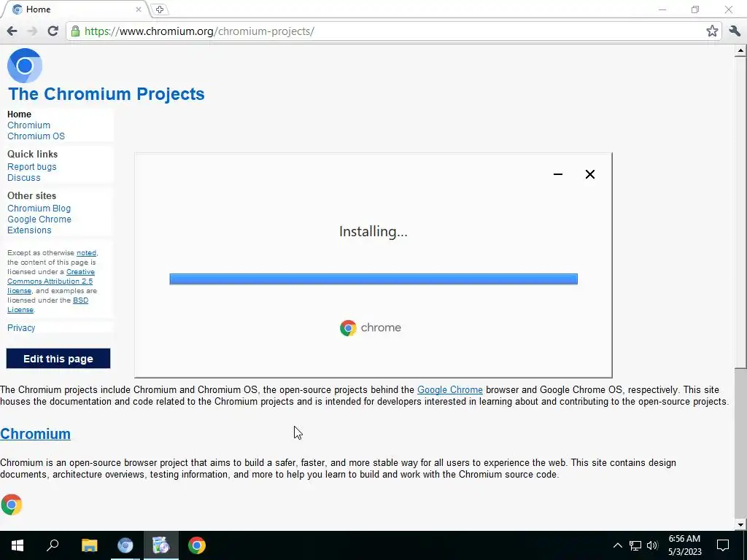Image resolution: width=747 pixels, height=560 pixels.
Task: Open the Extensions sidebar link
Action: pos(29,230)
